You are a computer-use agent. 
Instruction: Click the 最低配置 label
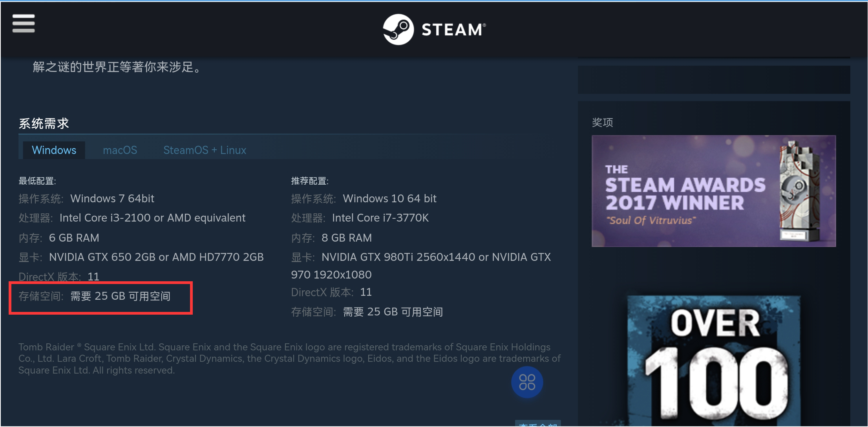37,181
